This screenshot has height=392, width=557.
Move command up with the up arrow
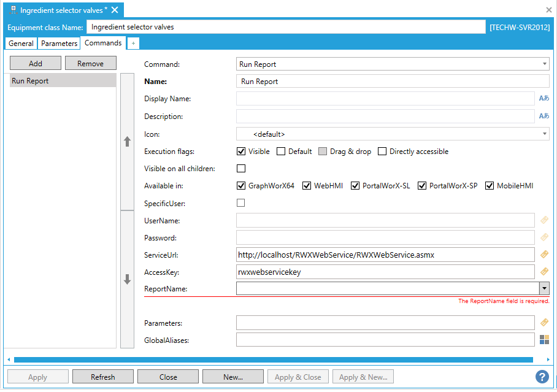[128, 142]
